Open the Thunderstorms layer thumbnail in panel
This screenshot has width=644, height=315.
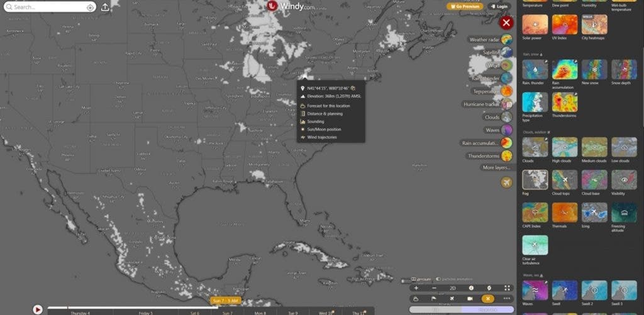pyautogui.click(x=565, y=102)
